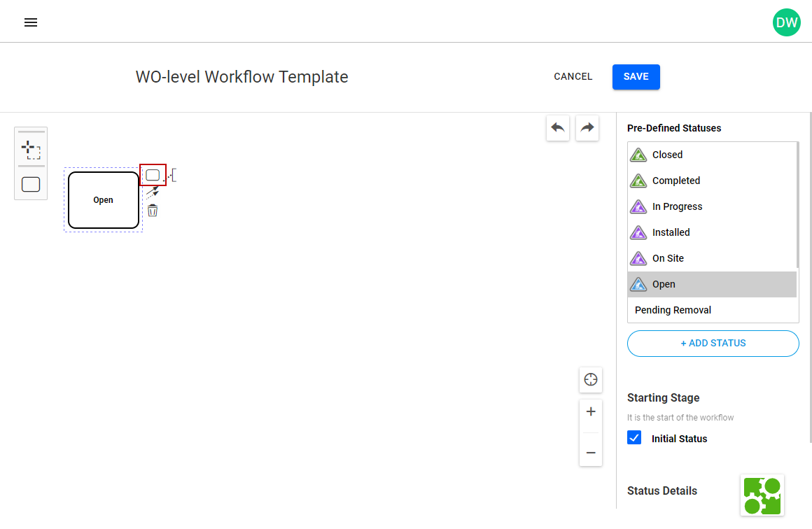Click the On Site status triangle icon
This screenshot has height=529, width=812.
point(638,258)
